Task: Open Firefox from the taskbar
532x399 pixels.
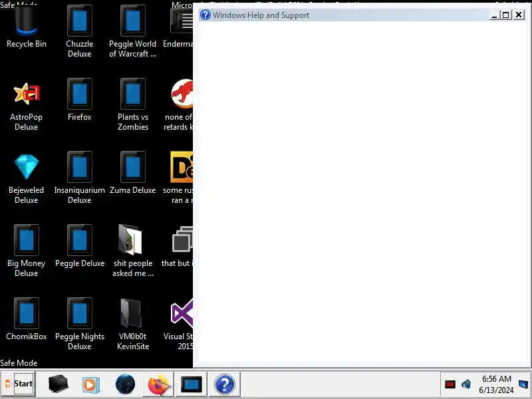Action: (x=158, y=384)
